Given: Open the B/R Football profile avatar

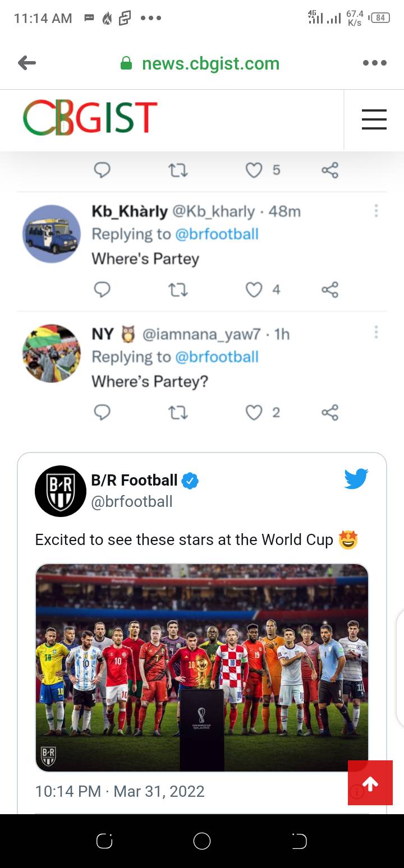Looking at the screenshot, I should pyautogui.click(x=61, y=491).
